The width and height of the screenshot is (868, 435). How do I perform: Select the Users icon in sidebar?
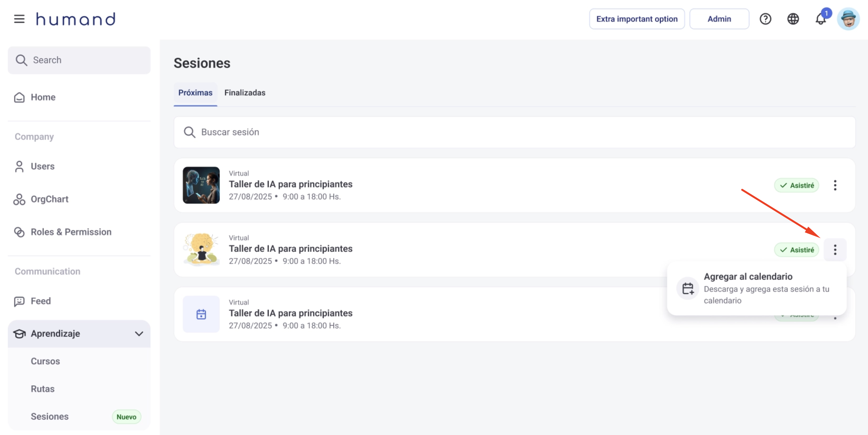coord(19,166)
